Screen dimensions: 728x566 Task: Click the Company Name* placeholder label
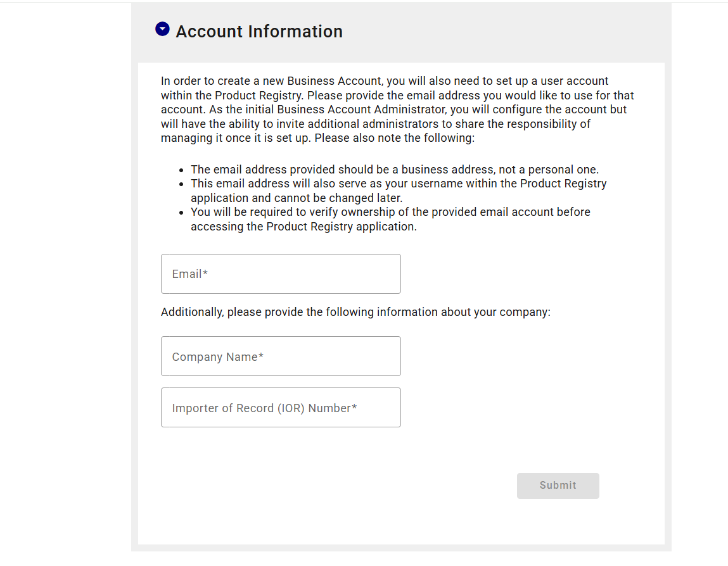[x=217, y=357]
